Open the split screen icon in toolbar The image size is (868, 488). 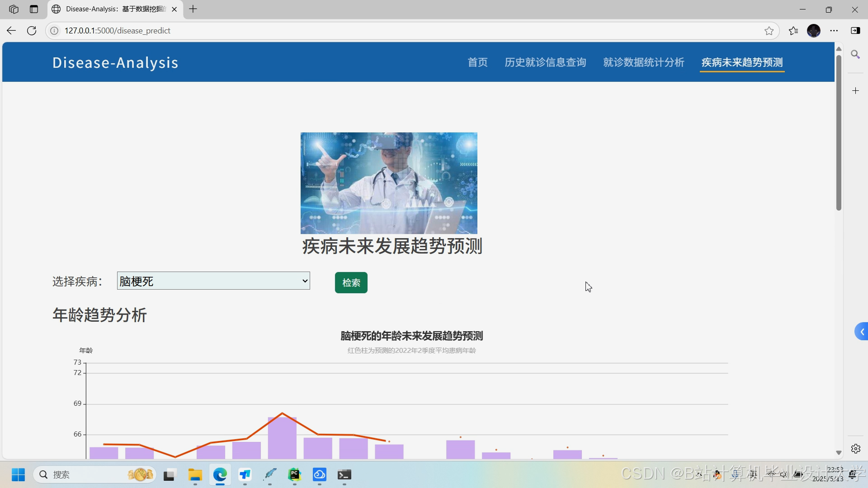856,31
